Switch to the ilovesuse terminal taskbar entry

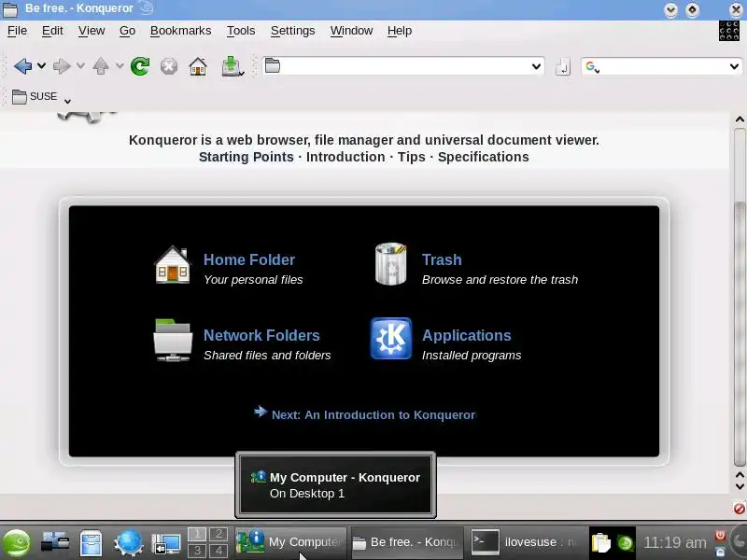pos(524,542)
